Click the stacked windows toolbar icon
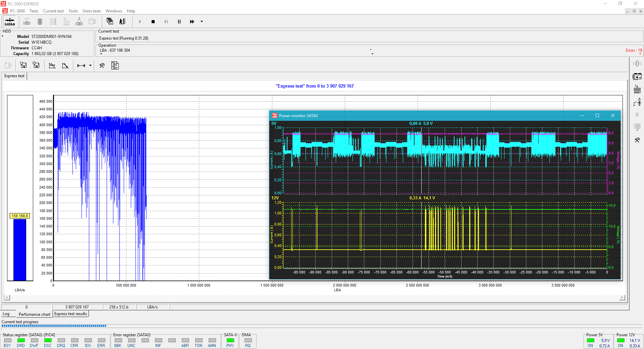 pyautogui.click(x=110, y=21)
